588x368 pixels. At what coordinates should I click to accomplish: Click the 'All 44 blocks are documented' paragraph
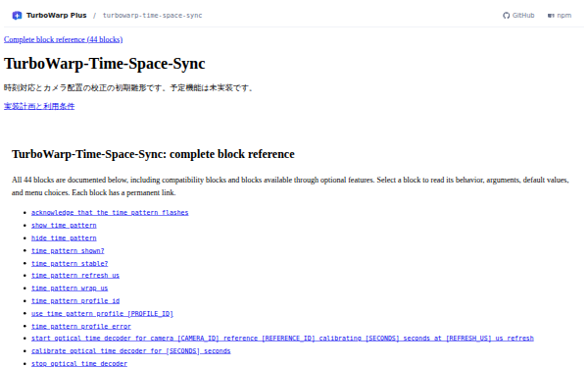click(x=290, y=186)
